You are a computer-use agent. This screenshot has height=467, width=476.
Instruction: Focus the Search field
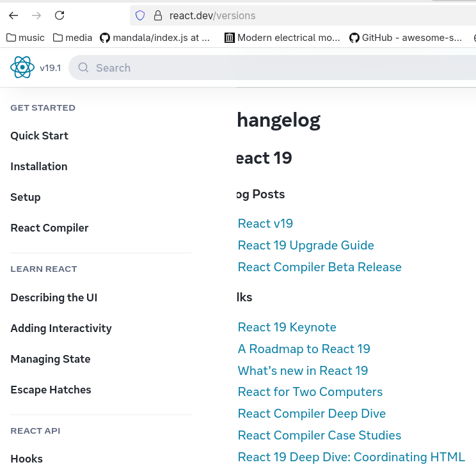pos(273,68)
